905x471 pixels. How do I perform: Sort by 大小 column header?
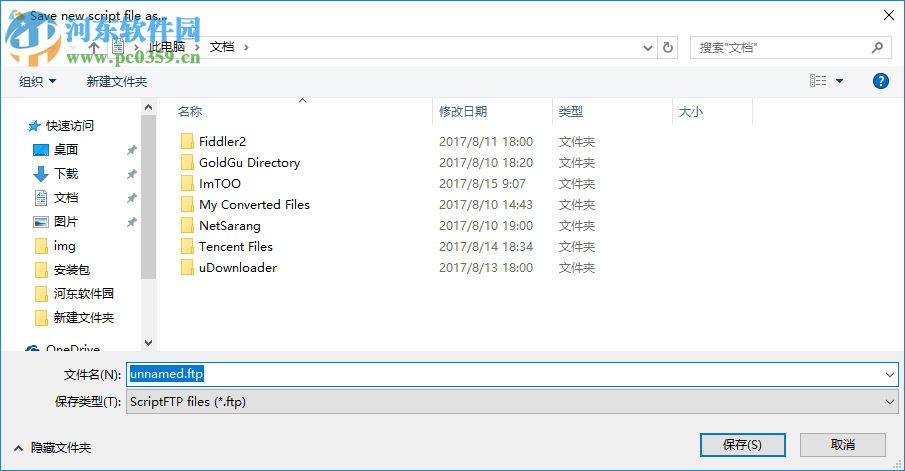[x=690, y=111]
